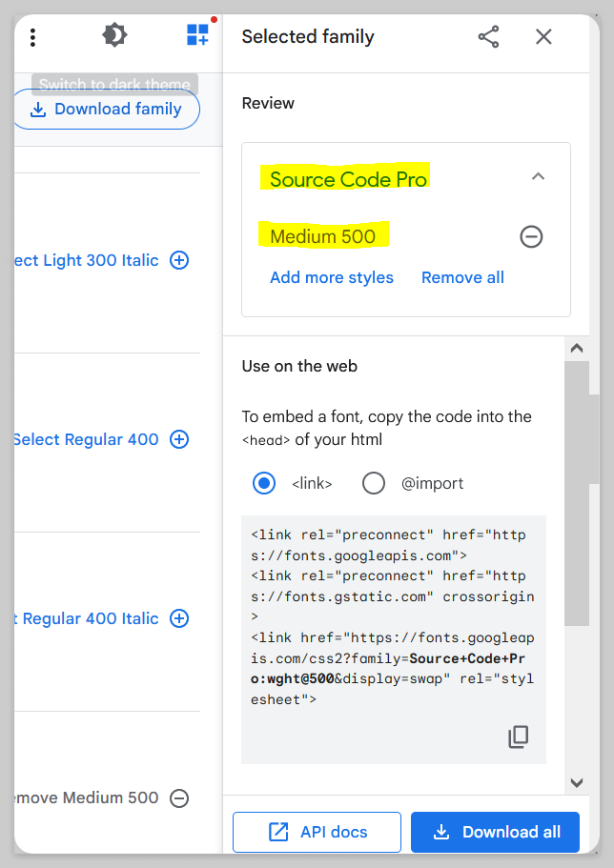Click the 'Use on the web' heading
614x868 pixels.
[299, 366]
